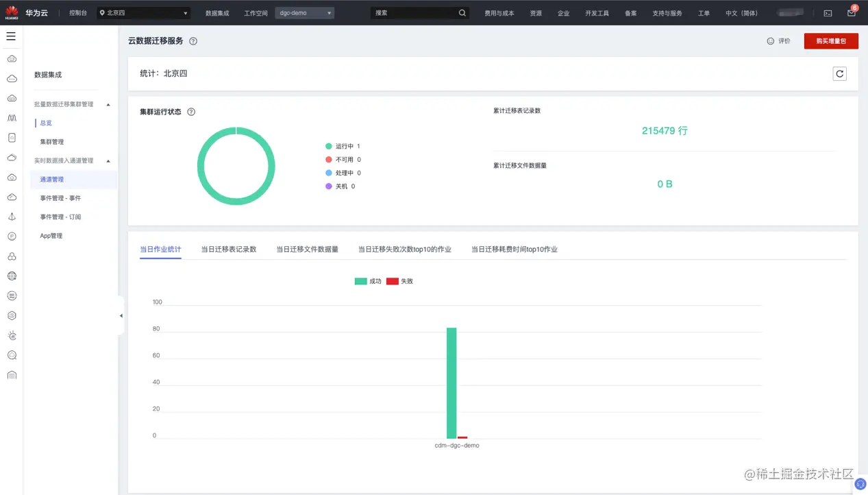Click the cdm-dgc-demo axis label
The image size is (868, 495).
pyautogui.click(x=457, y=446)
